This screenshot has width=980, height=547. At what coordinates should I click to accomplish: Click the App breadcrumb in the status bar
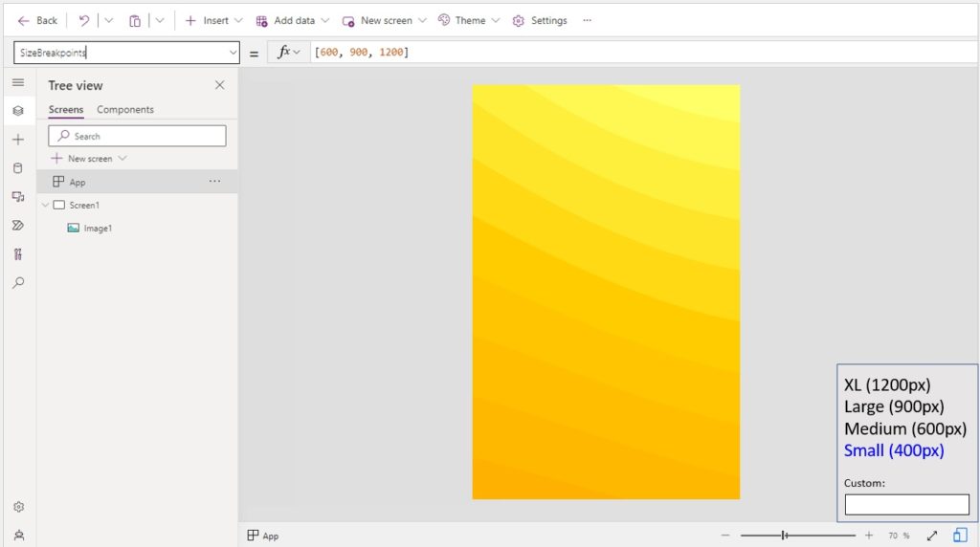pyautogui.click(x=262, y=536)
